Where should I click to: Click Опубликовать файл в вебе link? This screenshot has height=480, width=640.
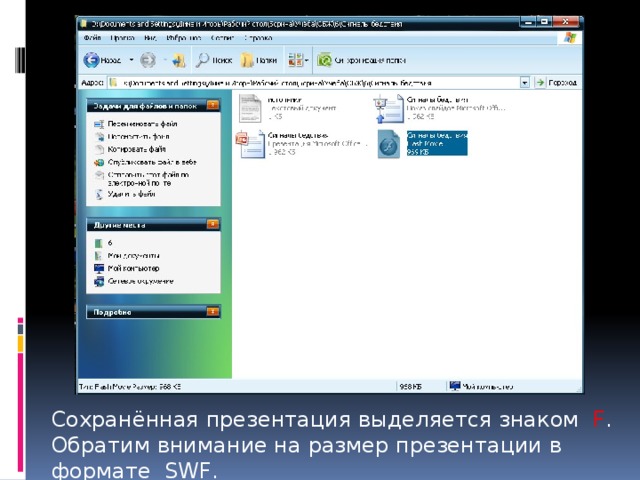tap(152, 162)
